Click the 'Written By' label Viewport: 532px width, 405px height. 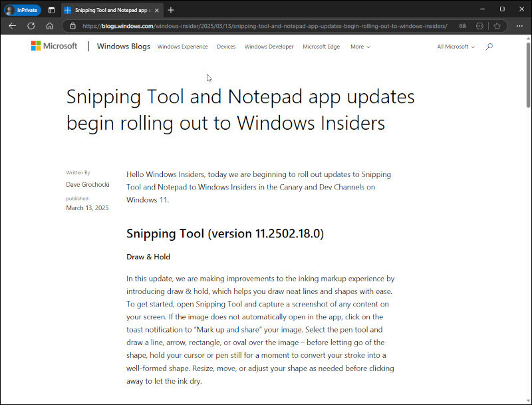pos(78,173)
